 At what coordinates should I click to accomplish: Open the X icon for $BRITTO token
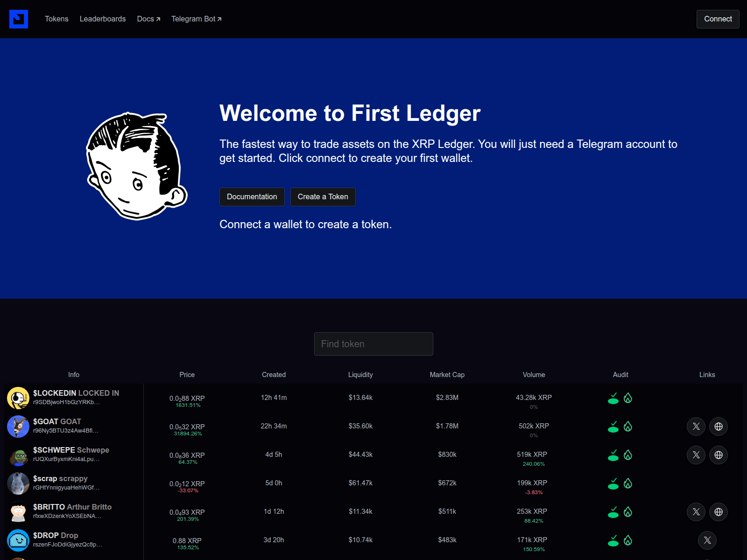696,512
